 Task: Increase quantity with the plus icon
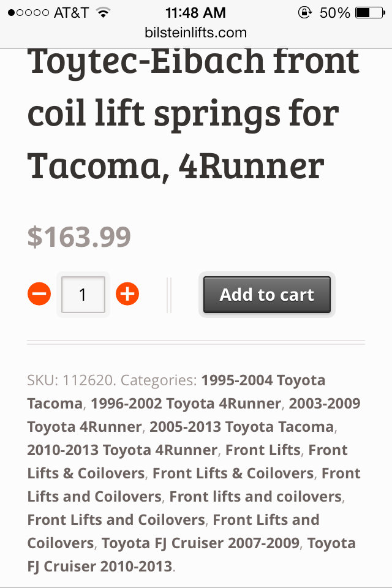coord(127,294)
